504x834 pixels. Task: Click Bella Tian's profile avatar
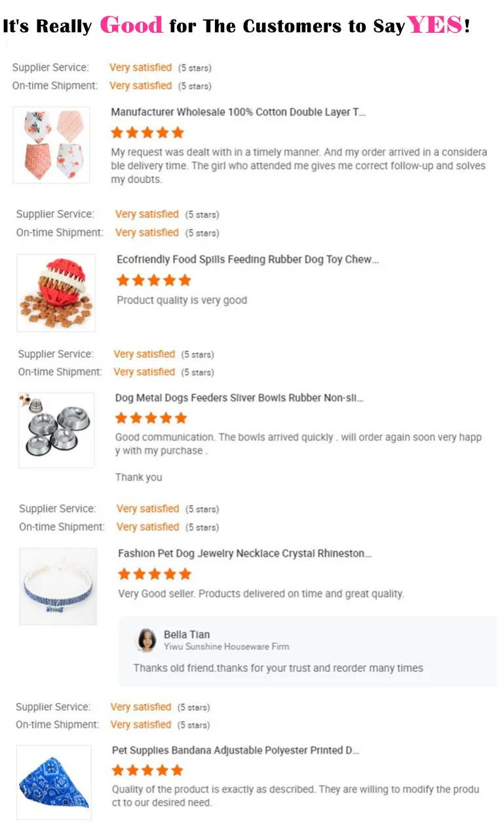146,640
